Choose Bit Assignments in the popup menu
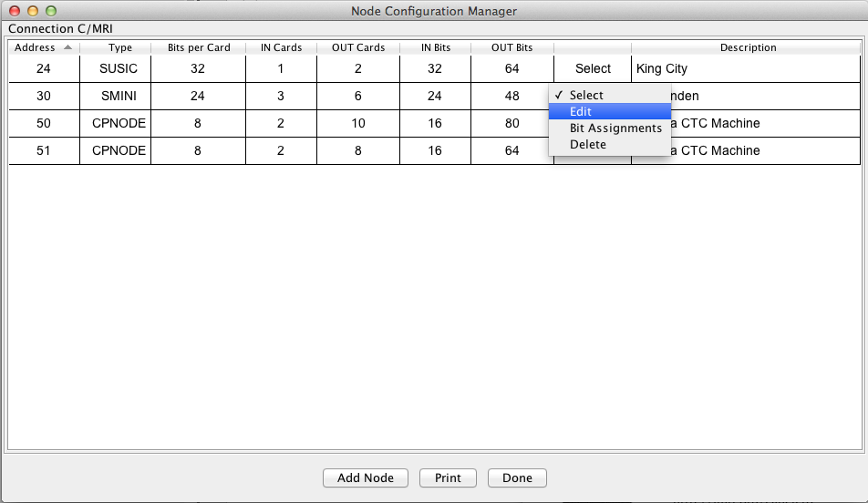The height and width of the screenshot is (503, 868). click(x=615, y=128)
